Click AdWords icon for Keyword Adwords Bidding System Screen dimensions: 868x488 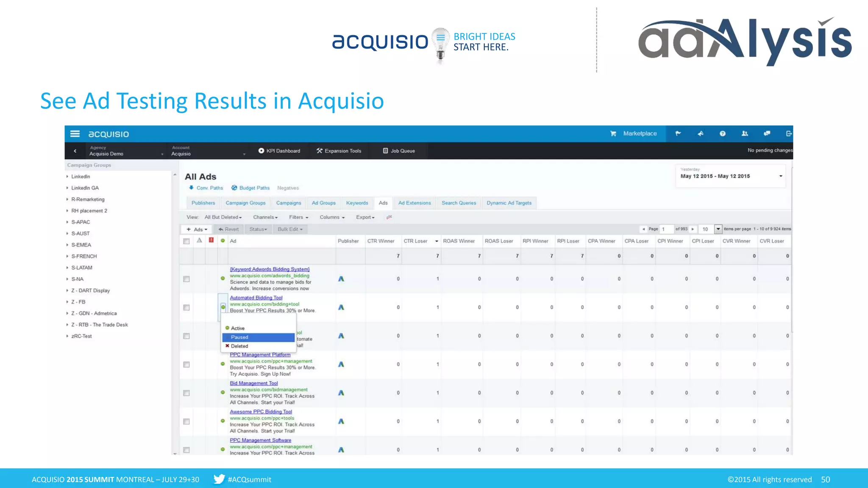tap(341, 279)
